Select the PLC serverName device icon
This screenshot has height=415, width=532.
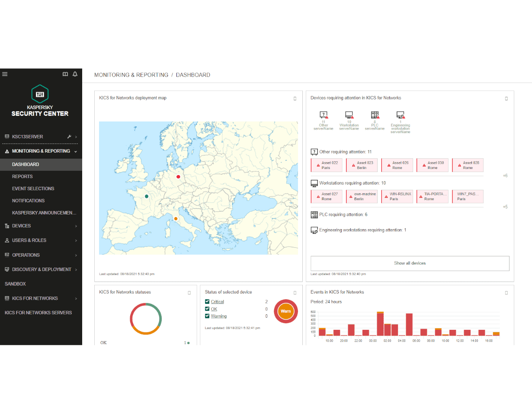[375, 115]
